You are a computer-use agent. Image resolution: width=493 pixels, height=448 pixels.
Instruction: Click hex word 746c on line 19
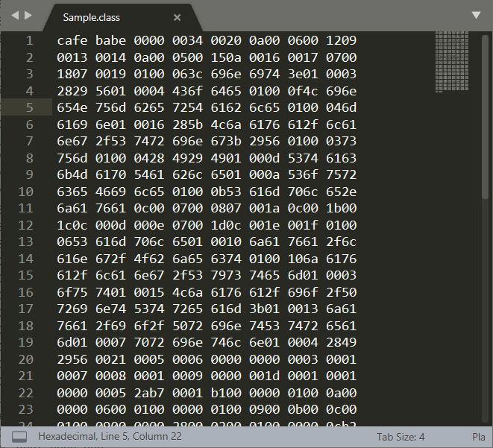[x=226, y=342]
